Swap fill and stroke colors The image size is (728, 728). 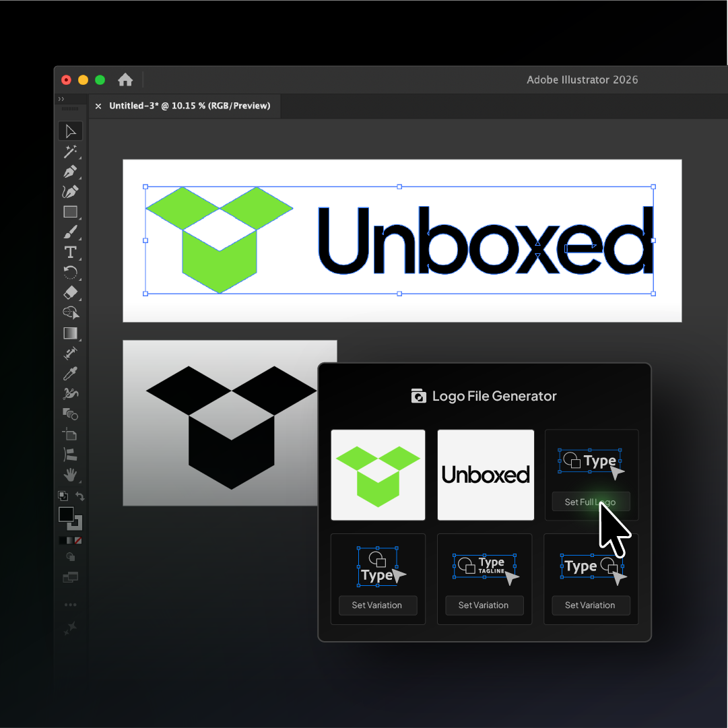click(80, 496)
